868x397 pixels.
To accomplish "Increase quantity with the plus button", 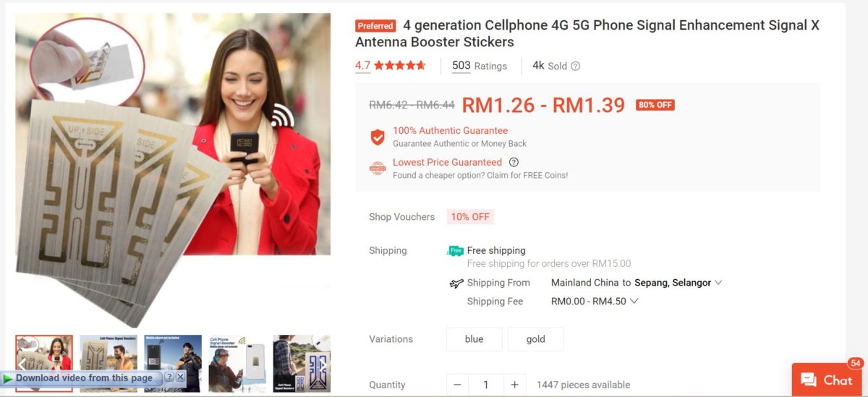I will coord(514,385).
